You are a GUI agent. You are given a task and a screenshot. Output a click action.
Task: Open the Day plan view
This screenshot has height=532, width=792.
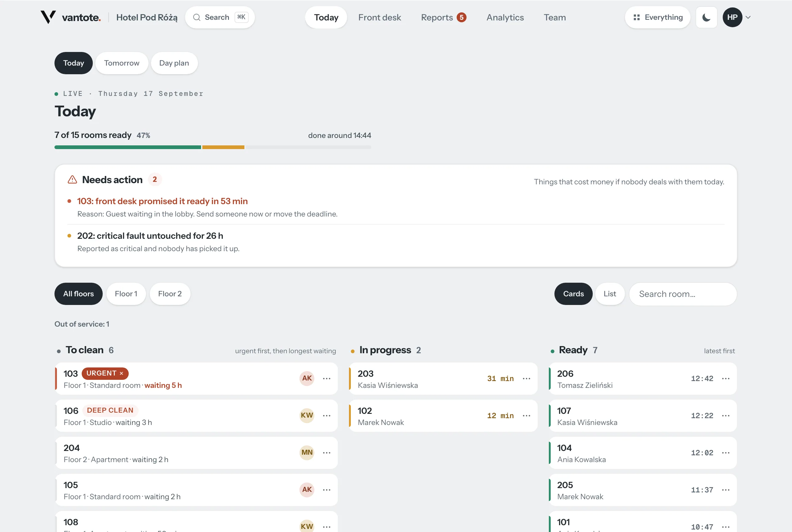174,63
